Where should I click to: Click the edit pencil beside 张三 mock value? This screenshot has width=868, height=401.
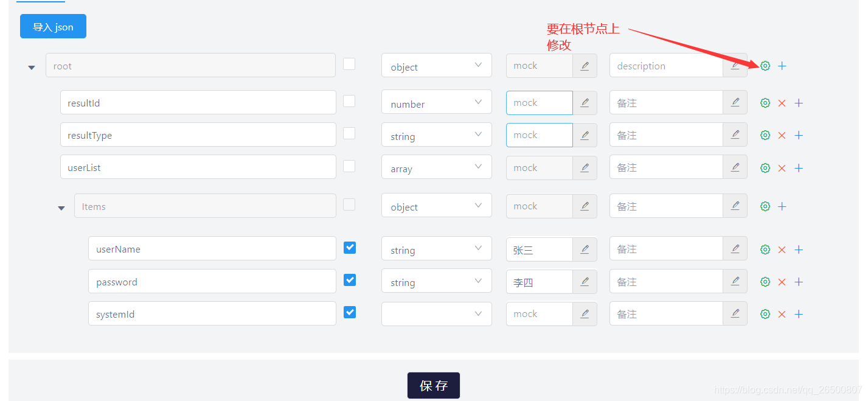585,249
